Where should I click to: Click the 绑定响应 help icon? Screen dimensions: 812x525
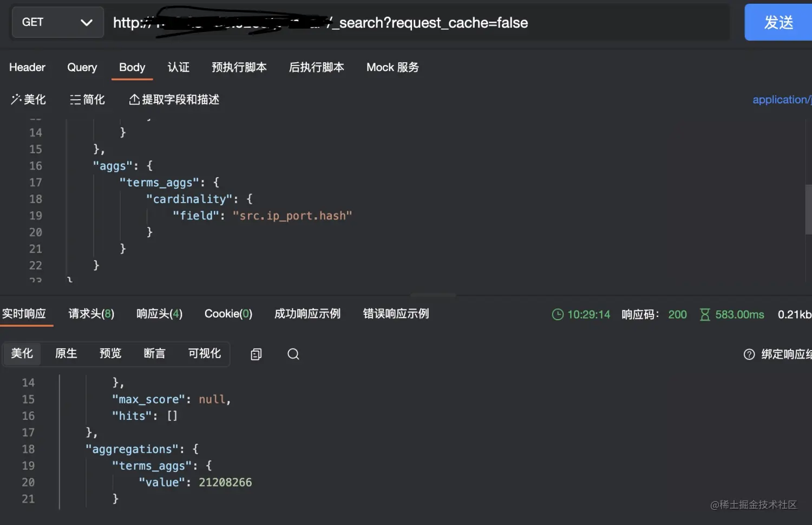pos(749,354)
